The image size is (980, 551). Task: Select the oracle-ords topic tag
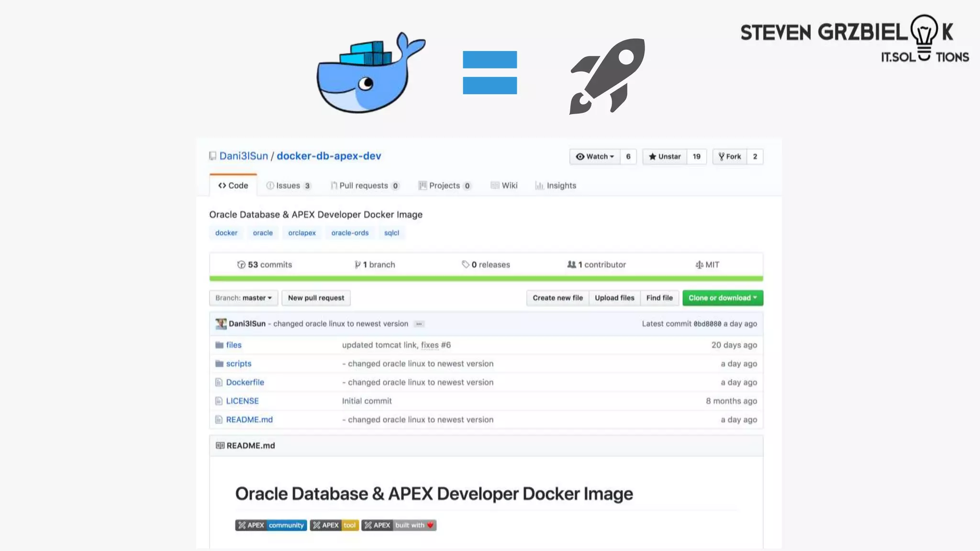point(350,233)
